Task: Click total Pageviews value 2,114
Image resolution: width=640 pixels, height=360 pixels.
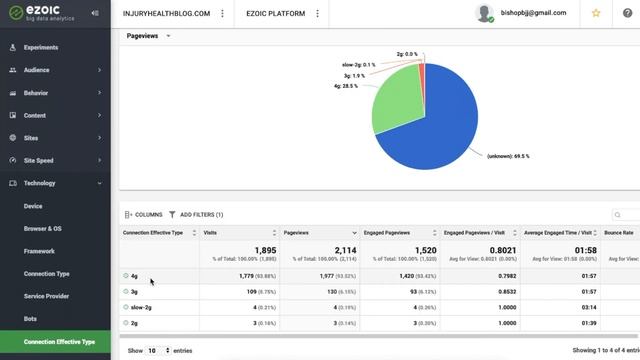Action: pyautogui.click(x=345, y=250)
